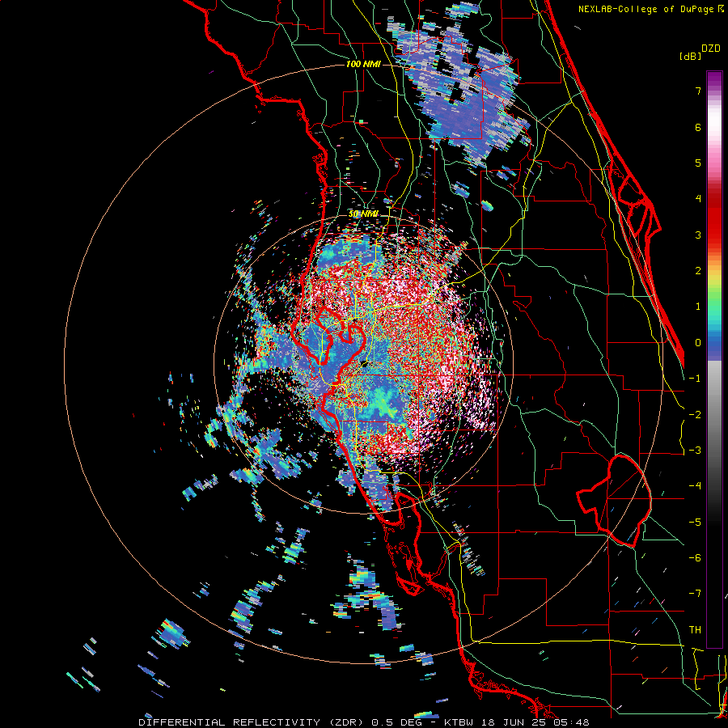Click the scale value 5
Image resolution: width=728 pixels, height=728 pixels.
(698, 163)
